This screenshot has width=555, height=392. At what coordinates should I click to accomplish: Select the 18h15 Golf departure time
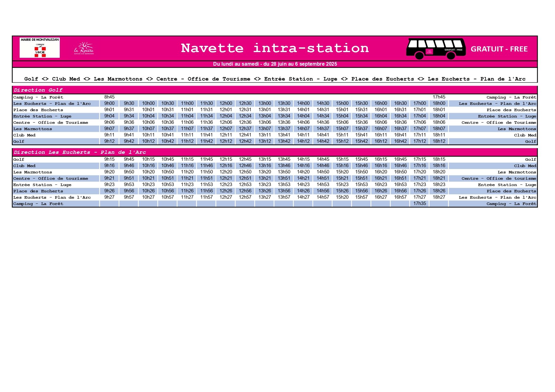pyautogui.click(x=439, y=159)
